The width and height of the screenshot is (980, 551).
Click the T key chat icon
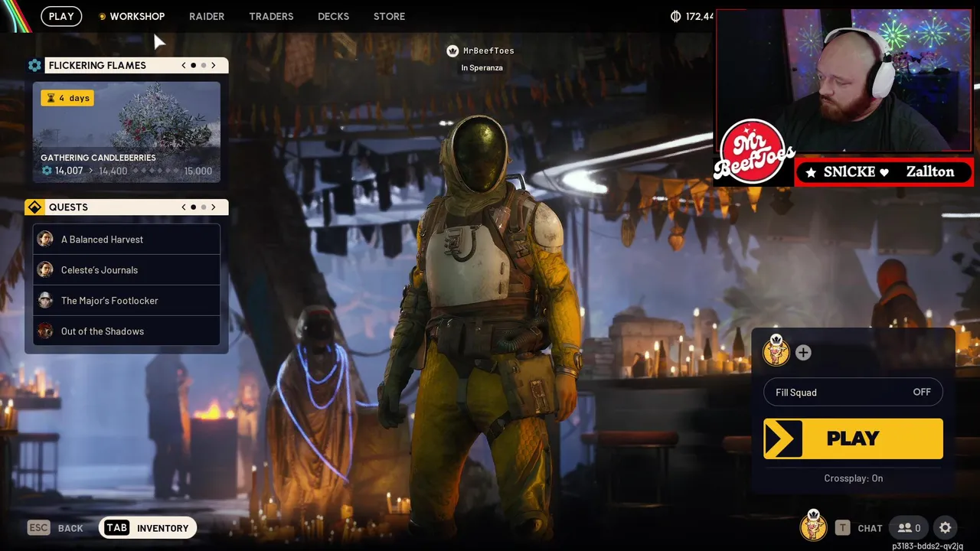[x=842, y=528]
